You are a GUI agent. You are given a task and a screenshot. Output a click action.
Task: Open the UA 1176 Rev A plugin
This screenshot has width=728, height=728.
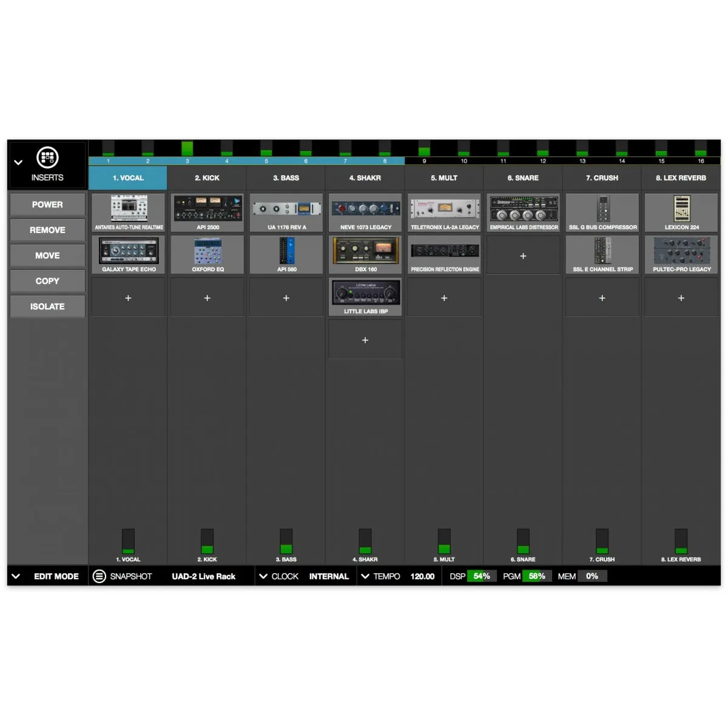[x=286, y=212]
